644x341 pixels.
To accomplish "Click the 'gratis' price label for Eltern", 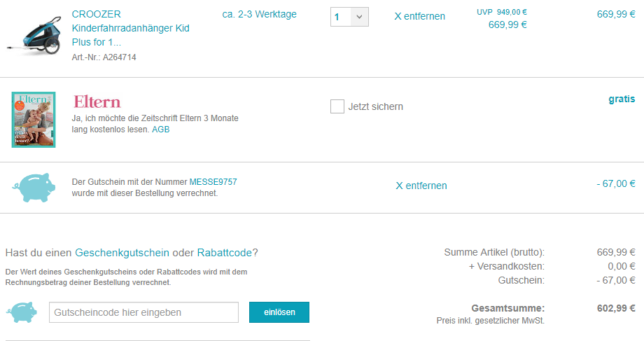I will (x=622, y=99).
